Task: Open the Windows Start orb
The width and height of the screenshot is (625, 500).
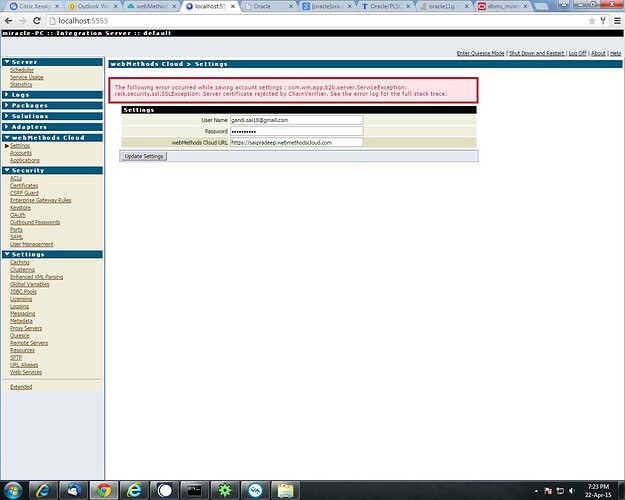Action: pyautogui.click(x=13, y=490)
